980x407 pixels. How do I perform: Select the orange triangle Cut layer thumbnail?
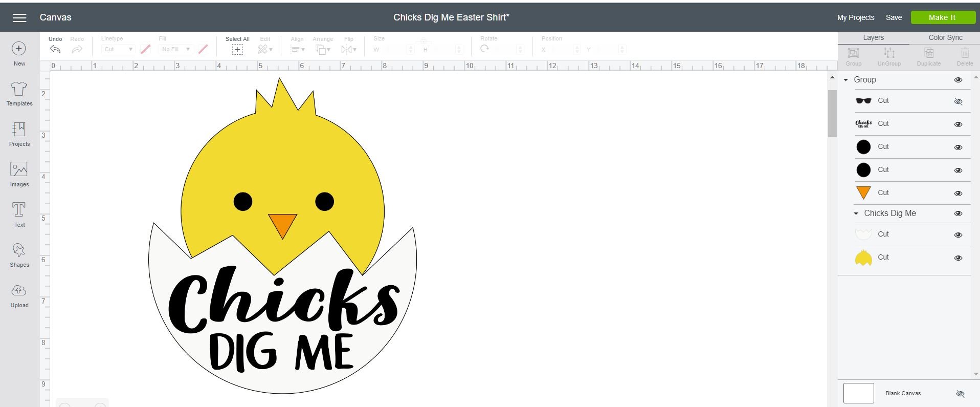[863, 192]
